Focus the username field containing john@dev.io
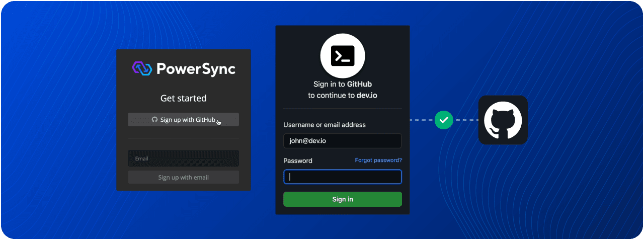This screenshot has width=644, height=240. click(343, 141)
